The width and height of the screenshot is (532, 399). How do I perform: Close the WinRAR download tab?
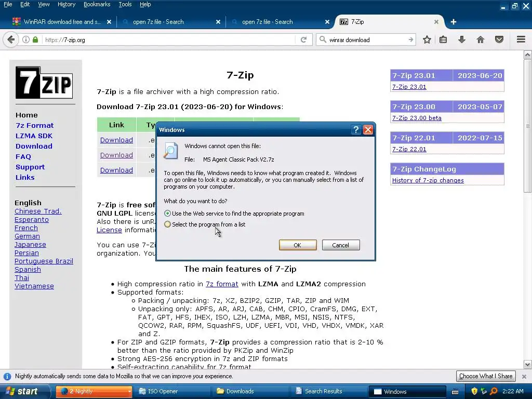pos(109,22)
